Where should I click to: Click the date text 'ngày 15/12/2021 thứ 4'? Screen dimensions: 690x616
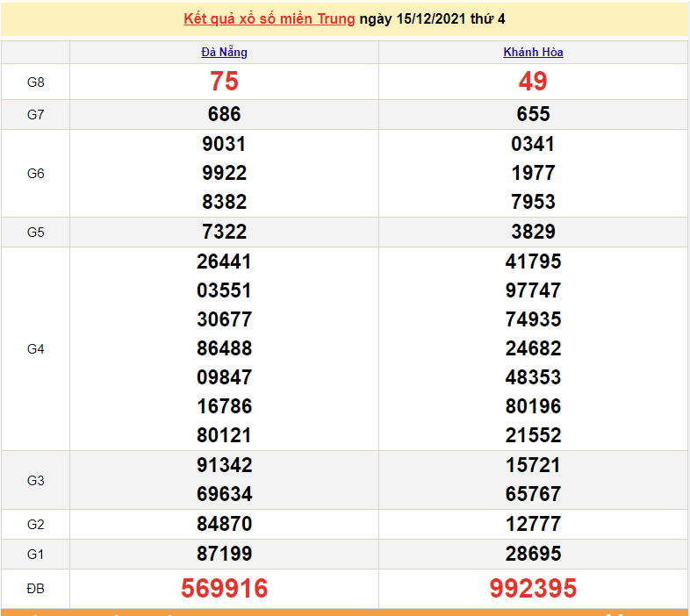(432, 18)
